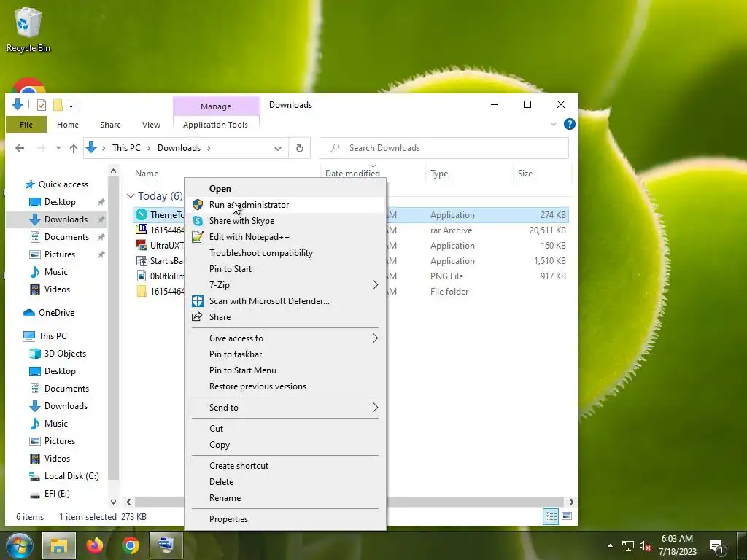
Task: Go back with the back arrow
Action: (x=20, y=148)
